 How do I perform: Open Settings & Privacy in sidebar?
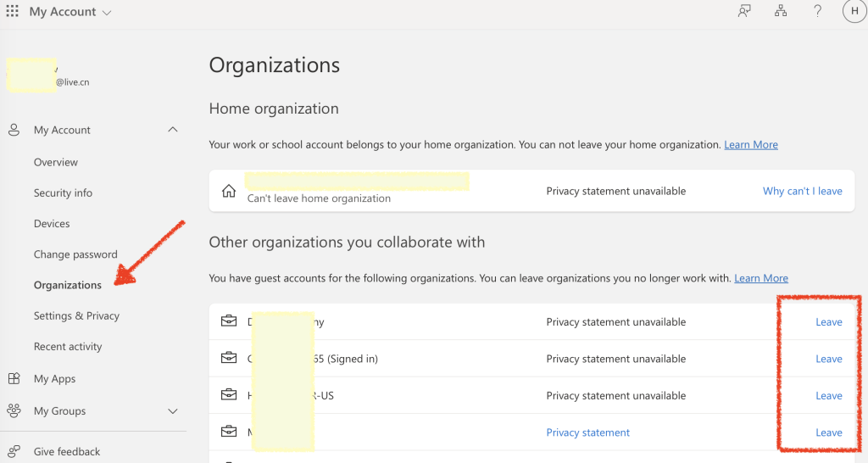click(76, 316)
